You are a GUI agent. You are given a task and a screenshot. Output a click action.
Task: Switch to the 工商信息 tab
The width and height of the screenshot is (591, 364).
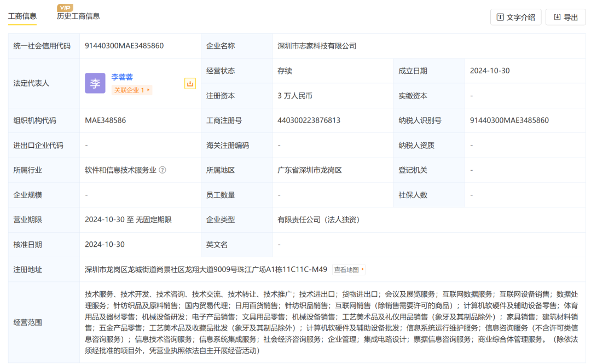point(22,16)
